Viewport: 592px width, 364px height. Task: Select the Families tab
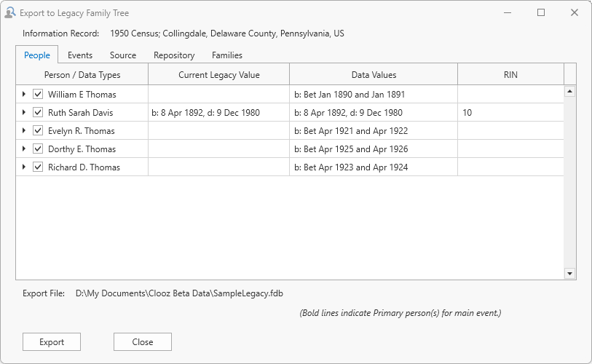coord(227,55)
